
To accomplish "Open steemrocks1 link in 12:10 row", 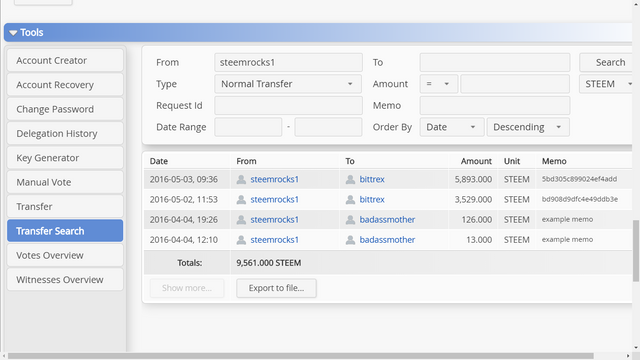I will pyautogui.click(x=274, y=240).
